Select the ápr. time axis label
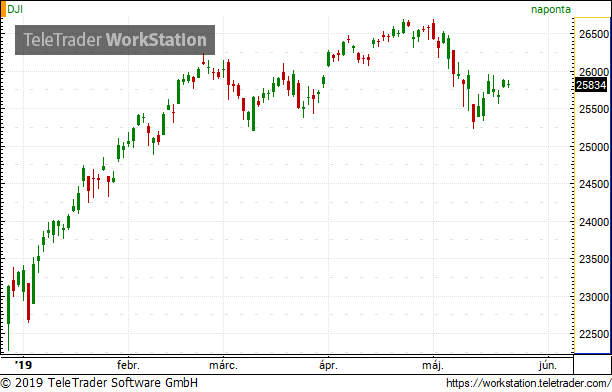Image resolution: width=612 pixels, height=392 pixels. point(328,366)
